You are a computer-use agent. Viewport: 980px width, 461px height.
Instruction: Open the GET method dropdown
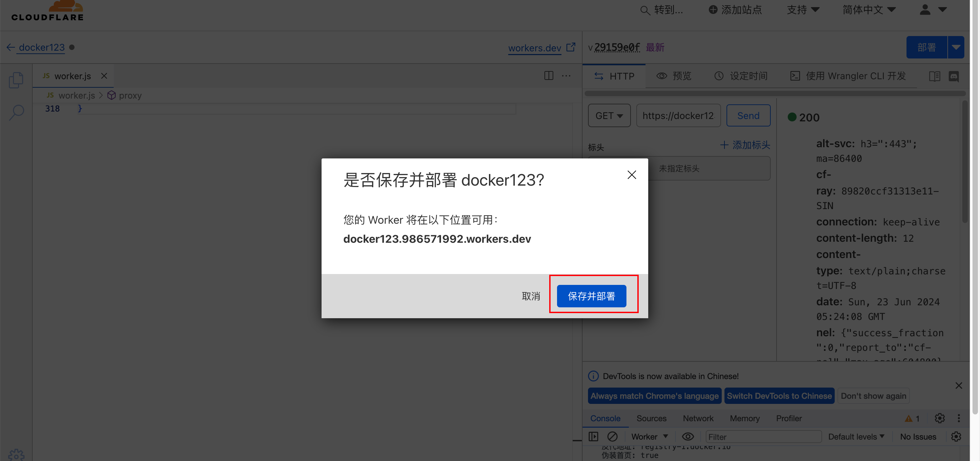[x=609, y=115]
